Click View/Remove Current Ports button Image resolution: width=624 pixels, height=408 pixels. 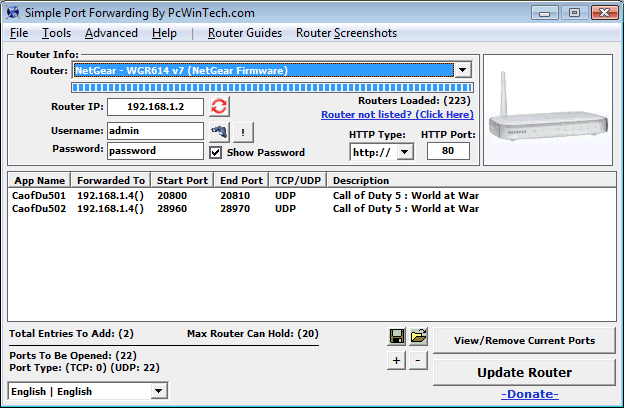click(524, 340)
